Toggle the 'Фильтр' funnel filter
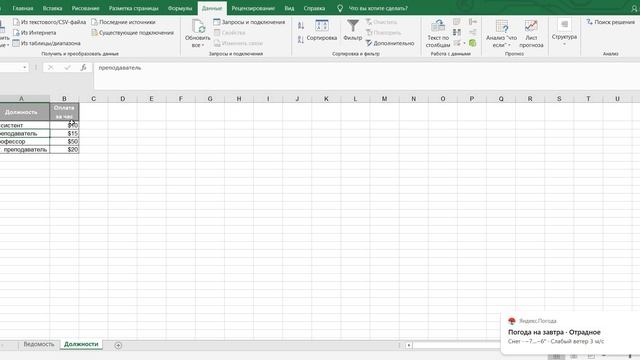Image resolution: width=640 pixels, height=360 pixels. click(x=353, y=30)
